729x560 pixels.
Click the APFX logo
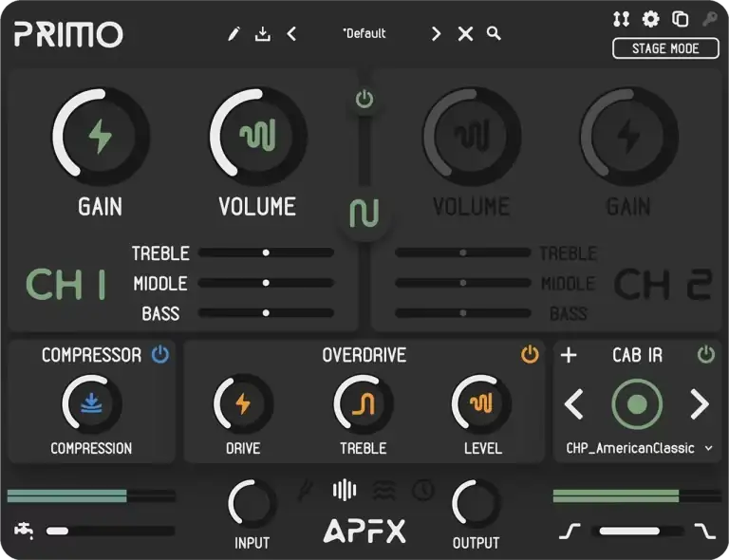tap(364, 531)
